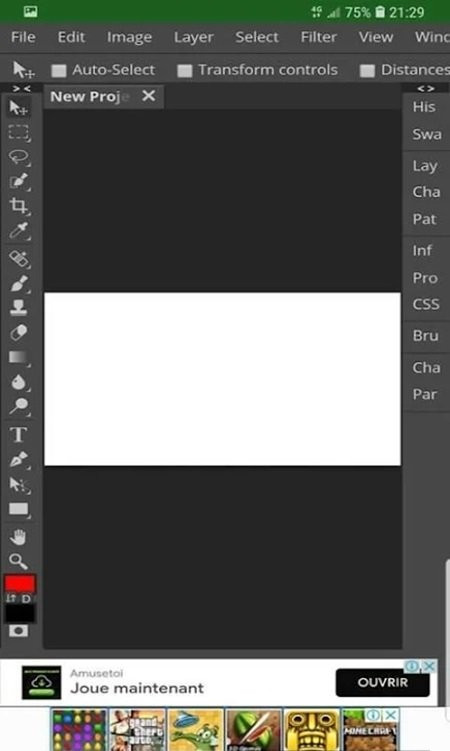450x751 pixels.
Task: Choose the Type text tool
Action: coord(19,434)
